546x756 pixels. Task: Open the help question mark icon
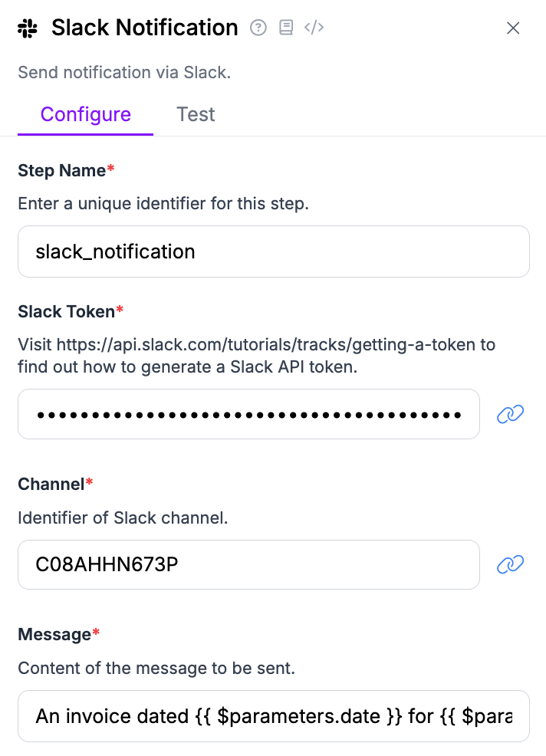[259, 28]
